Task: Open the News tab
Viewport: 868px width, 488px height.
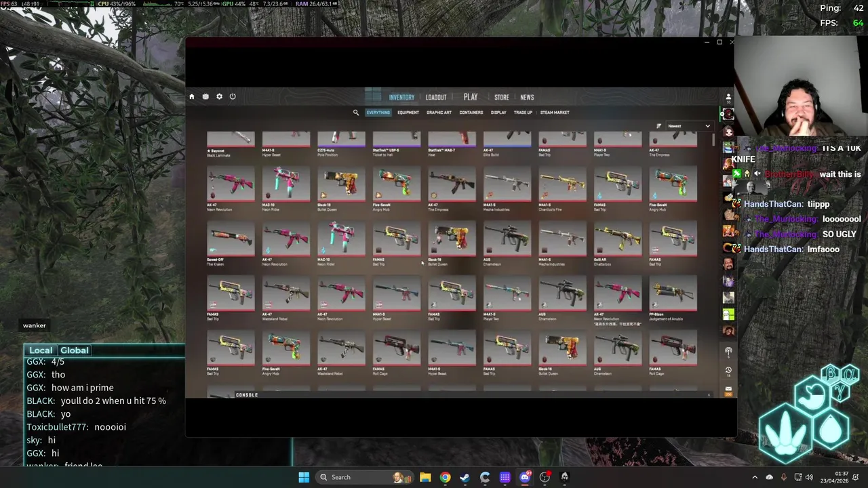Action: tap(527, 97)
